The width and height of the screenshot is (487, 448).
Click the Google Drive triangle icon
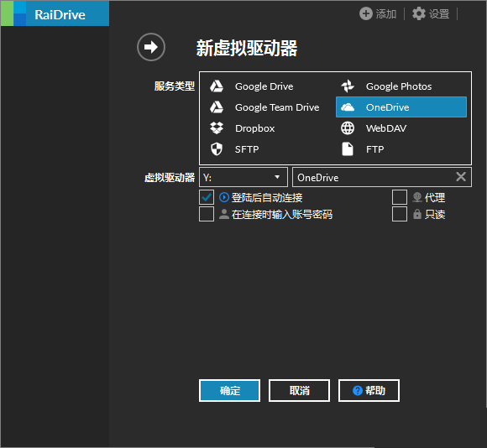pos(217,86)
